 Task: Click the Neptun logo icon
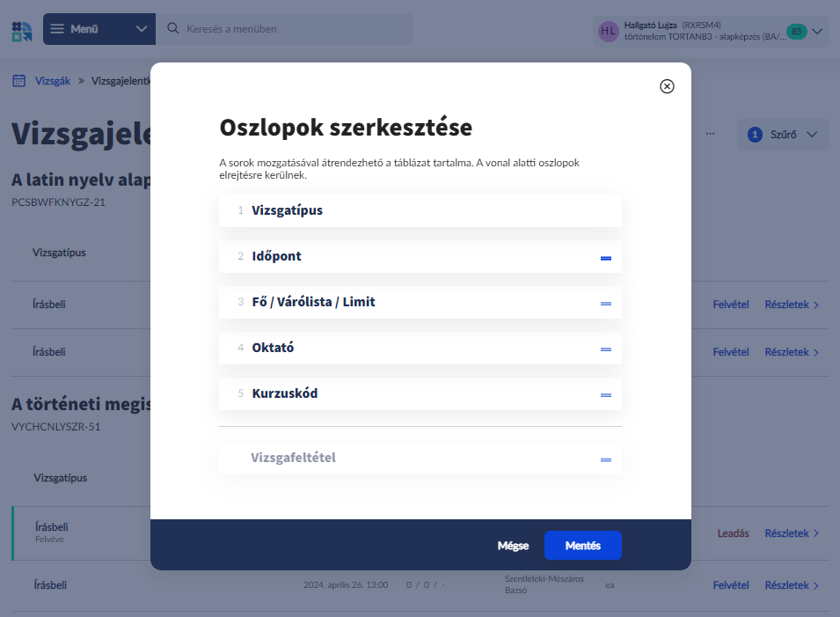(x=22, y=30)
